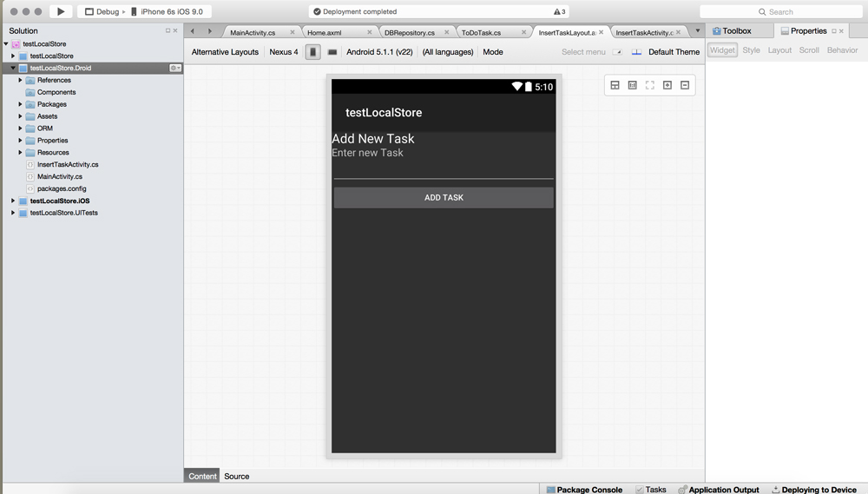868x494 pixels.
Task: Switch to Content view of the layout
Action: [202, 476]
